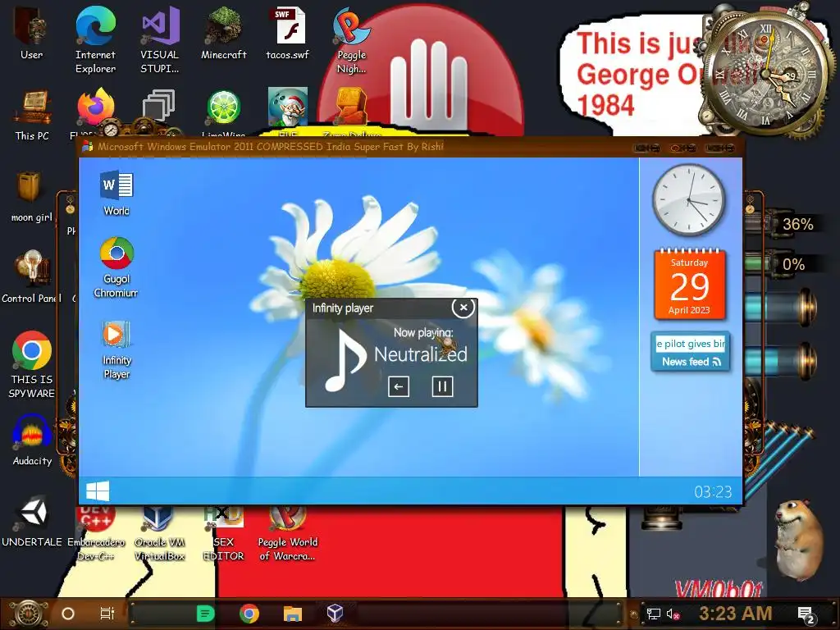Image resolution: width=840 pixels, height=630 pixels.
Task: Click the network icon in system tray
Action: pos(653,614)
